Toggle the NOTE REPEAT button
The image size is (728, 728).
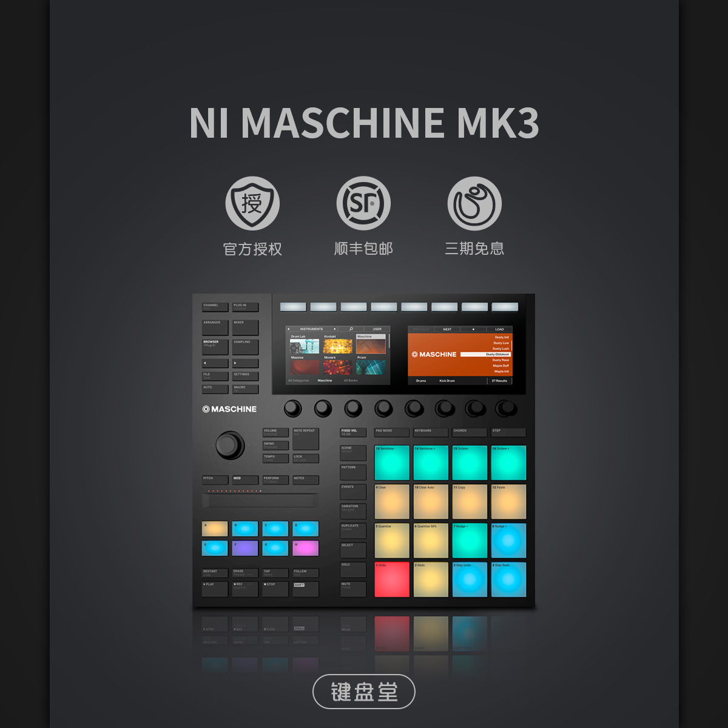(x=306, y=439)
